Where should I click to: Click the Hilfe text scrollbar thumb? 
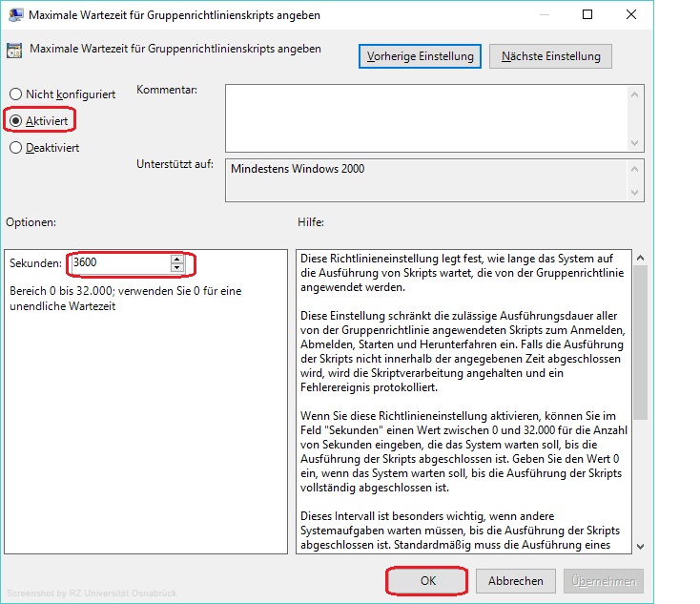tap(640, 344)
